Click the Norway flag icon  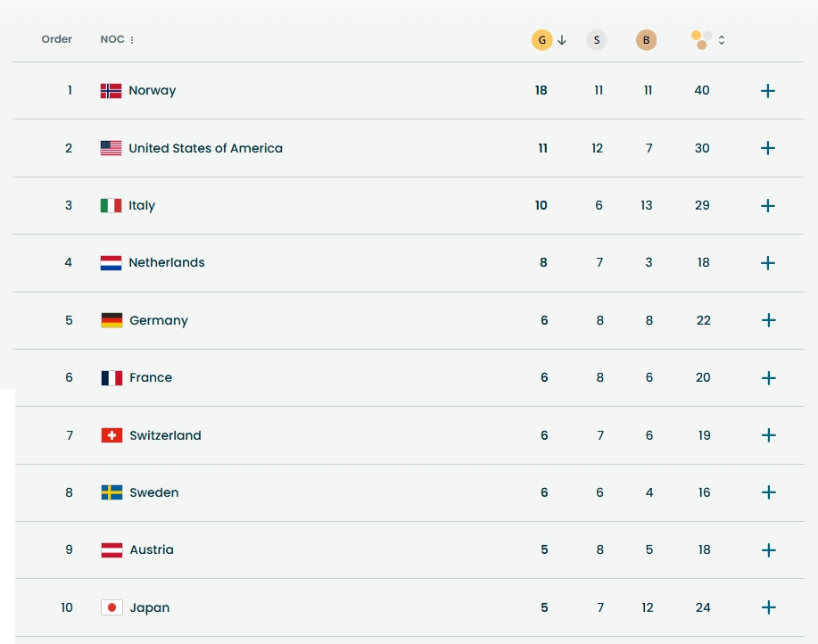click(x=111, y=91)
